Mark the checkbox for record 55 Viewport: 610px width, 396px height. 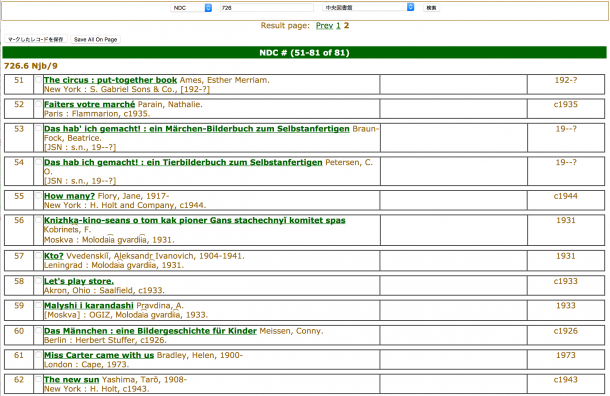pos(38,196)
